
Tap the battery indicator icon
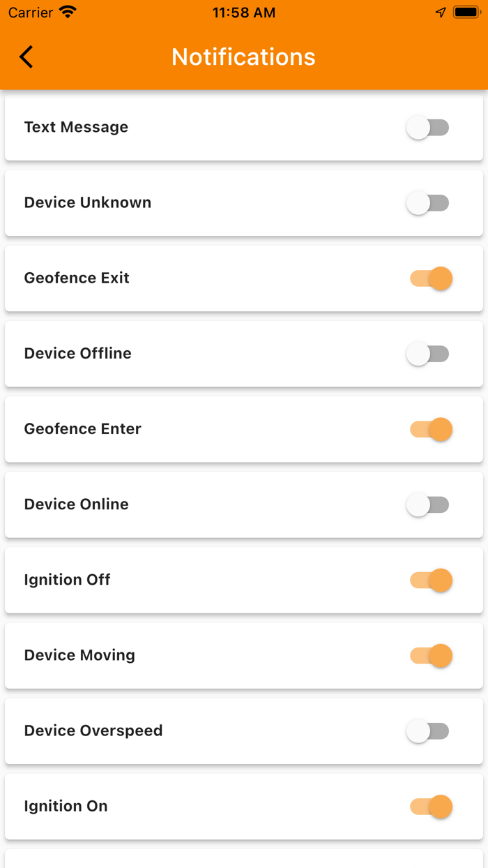(466, 13)
